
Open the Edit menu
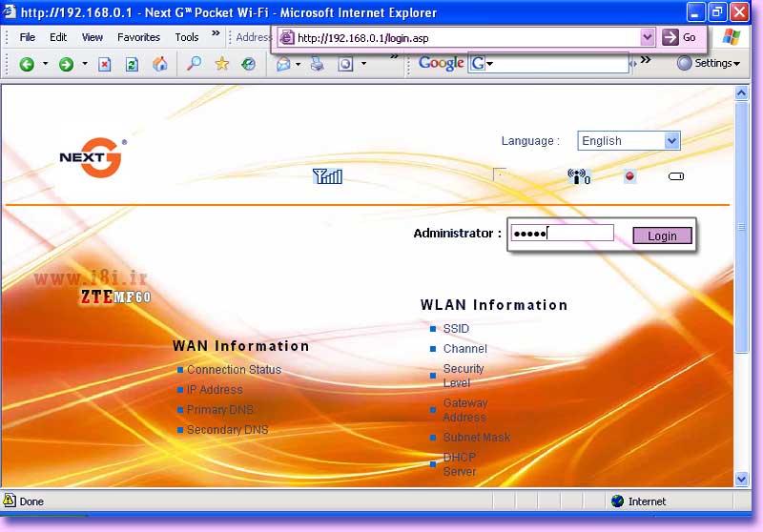tap(58, 37)
